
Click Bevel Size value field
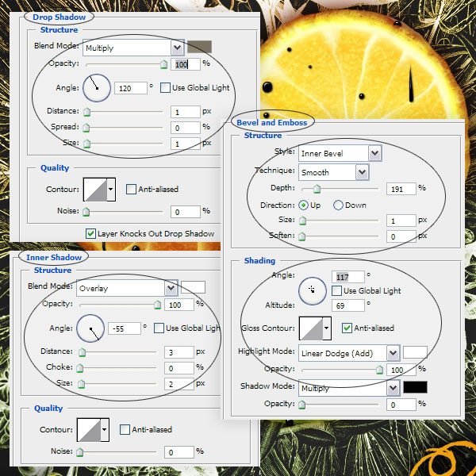click(401, 221)
